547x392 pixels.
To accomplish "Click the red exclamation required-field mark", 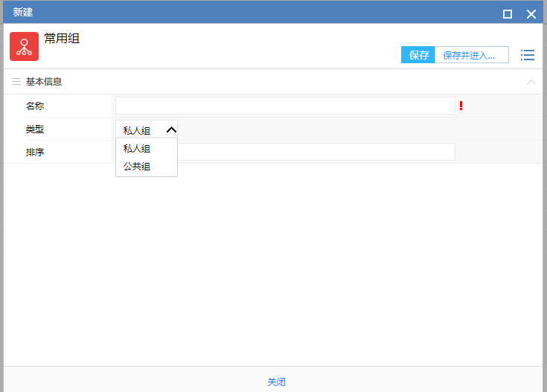I will [461, 106].
